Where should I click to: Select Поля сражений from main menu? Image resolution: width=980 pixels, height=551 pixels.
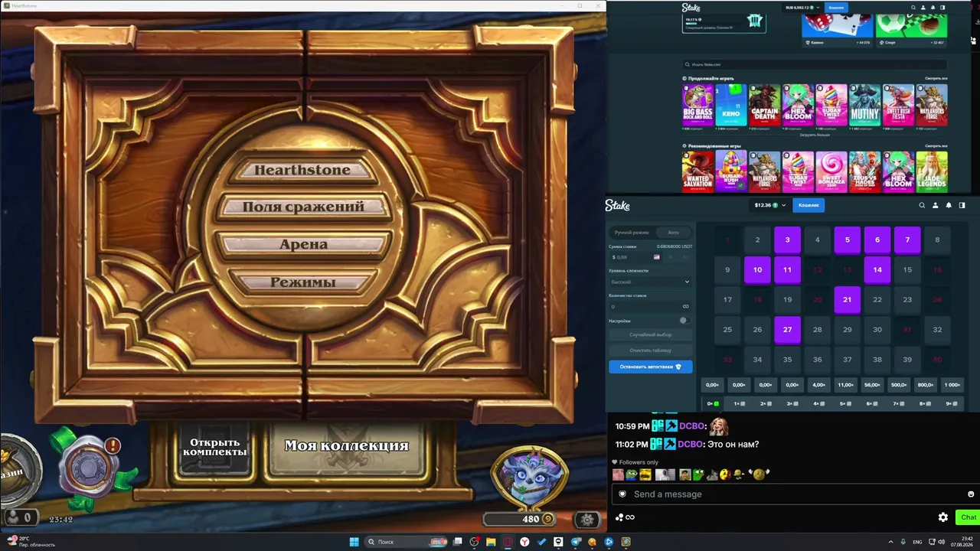tap(302, 207)
